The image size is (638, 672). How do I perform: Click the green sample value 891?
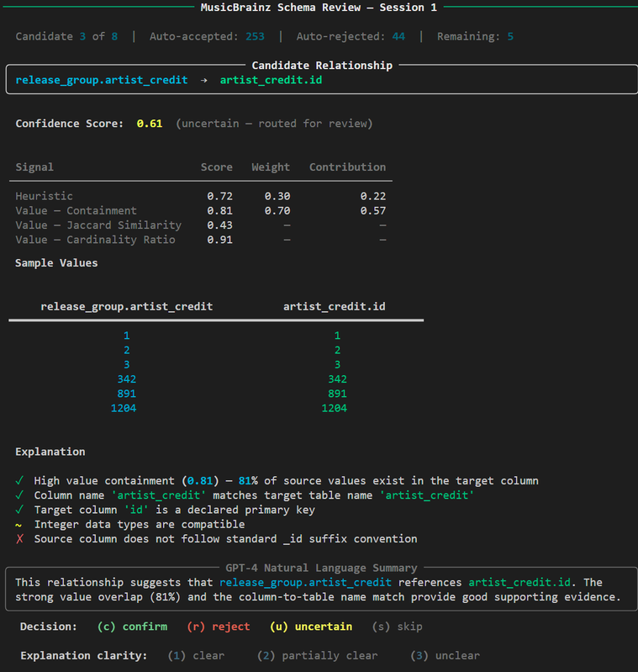tap(337, 394)
